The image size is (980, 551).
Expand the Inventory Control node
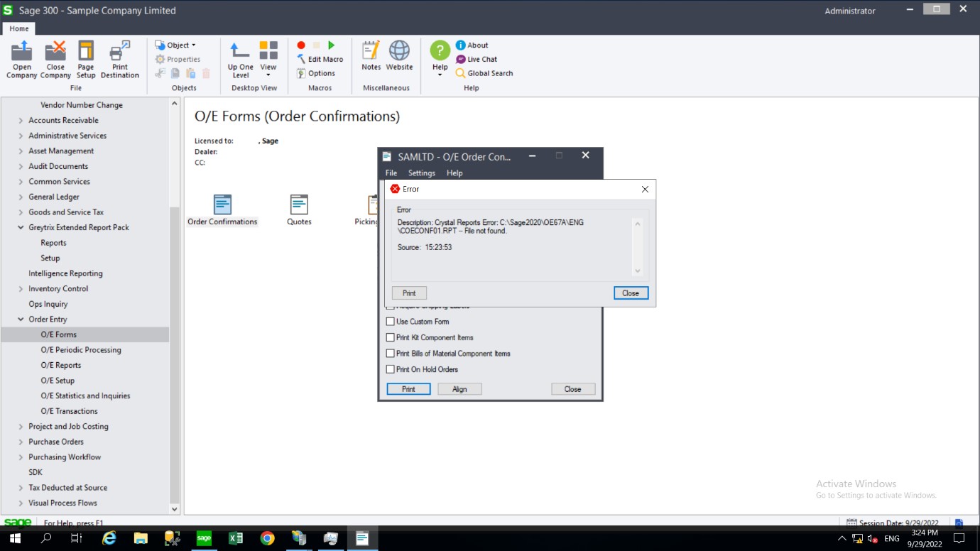pyautogui.click(x=21, y=289)
